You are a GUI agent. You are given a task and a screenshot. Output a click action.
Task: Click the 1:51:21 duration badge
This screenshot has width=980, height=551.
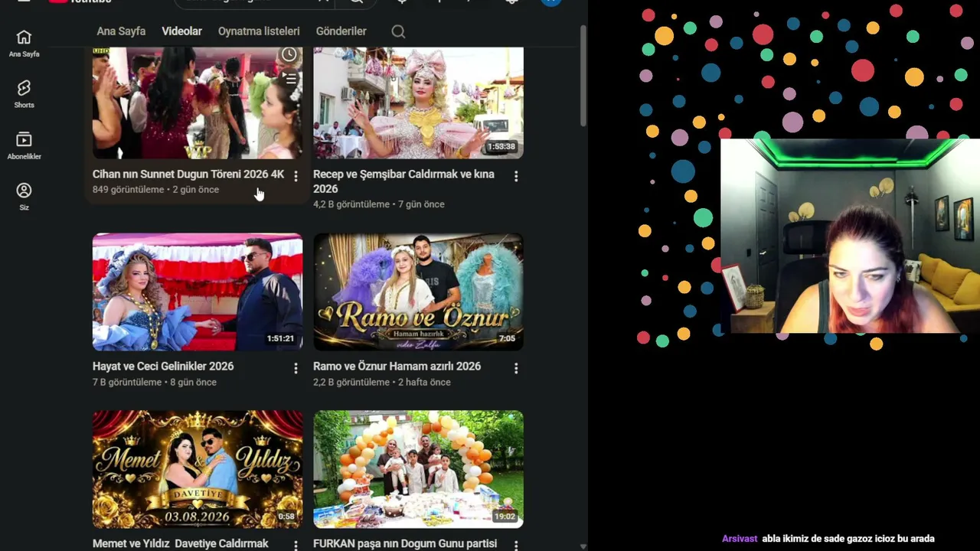(280, 338)
